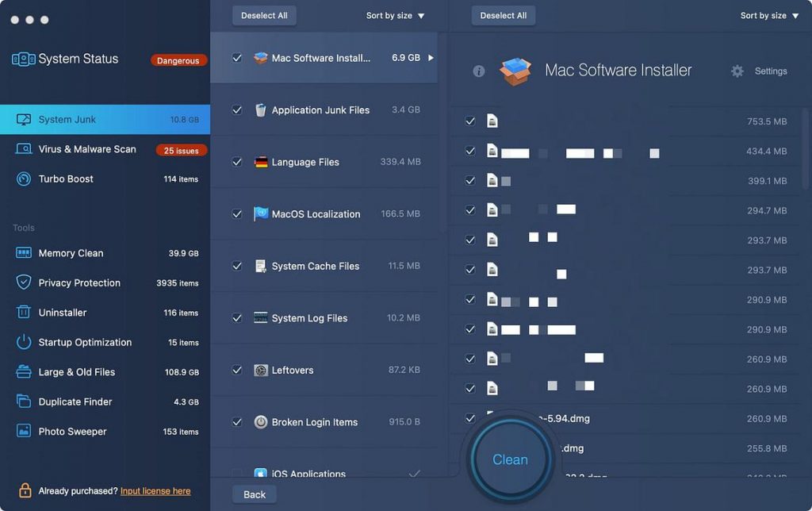
Task: Uncheck the 753.5 MB file checkbox
Action: tap(470, 121)
